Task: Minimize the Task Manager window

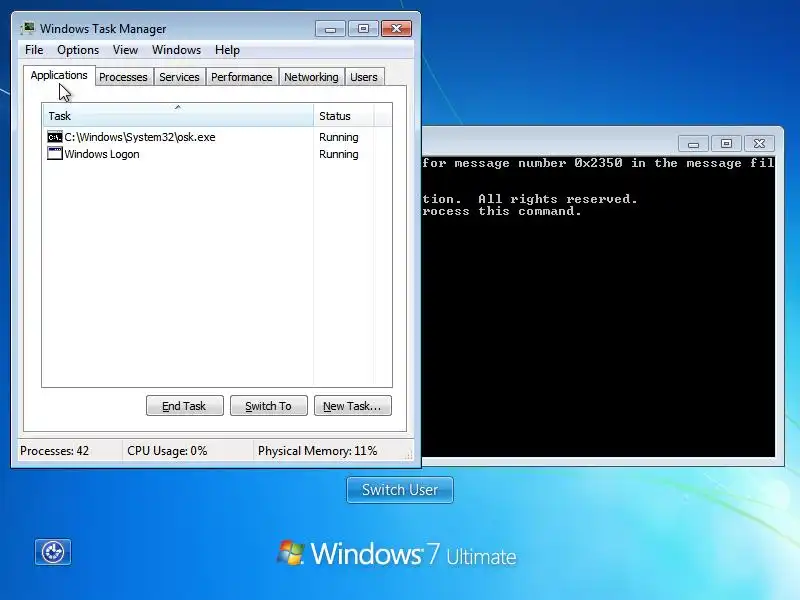Action: (x=331, y=29)
